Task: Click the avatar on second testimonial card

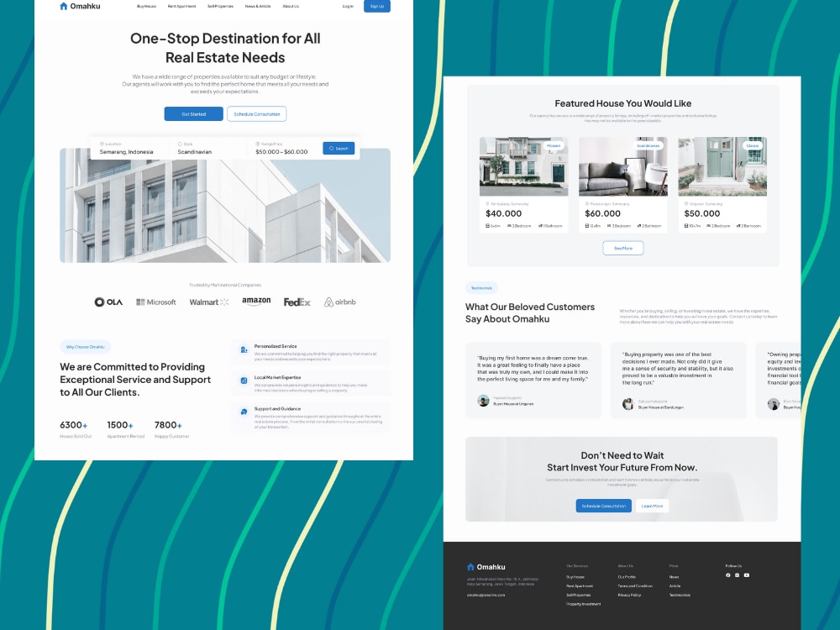Action: click(x=627, y=404)
